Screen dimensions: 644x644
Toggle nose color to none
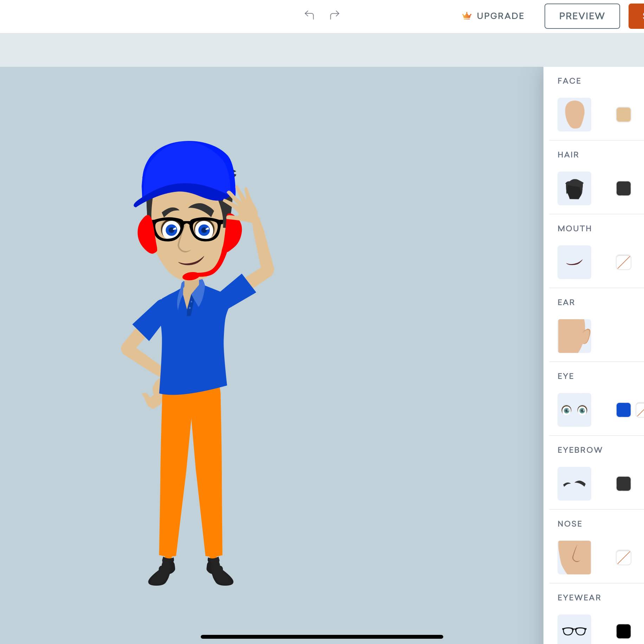[623, 558]
